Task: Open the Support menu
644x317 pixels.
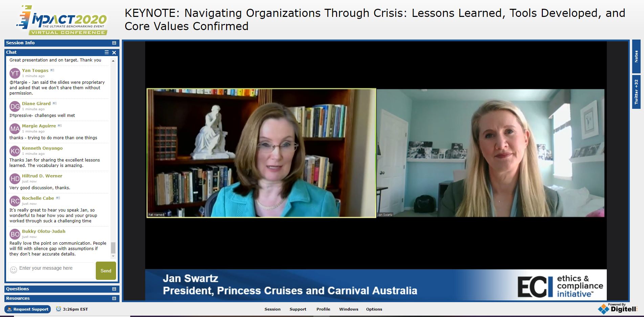Action: point(298,309)
